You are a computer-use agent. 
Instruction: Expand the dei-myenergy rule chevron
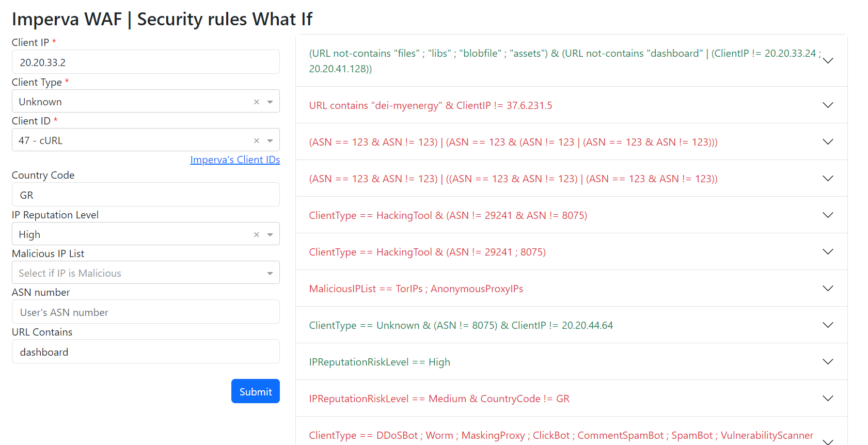click(828, 105)
